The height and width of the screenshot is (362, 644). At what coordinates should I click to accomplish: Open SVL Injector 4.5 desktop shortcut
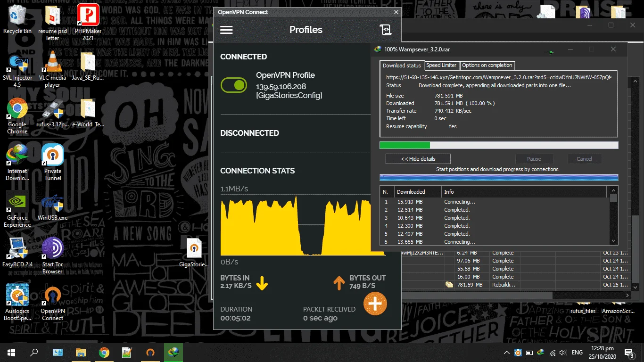click(17, 70)
